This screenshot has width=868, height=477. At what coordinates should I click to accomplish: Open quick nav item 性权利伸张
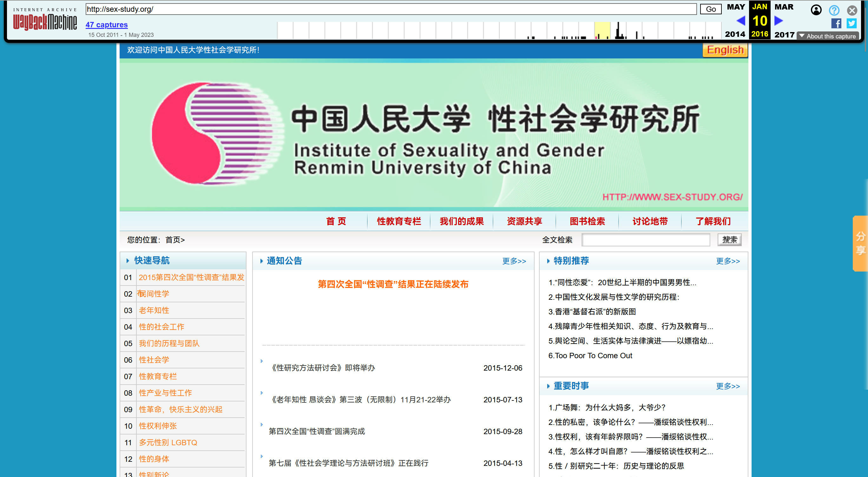point(158,426)
